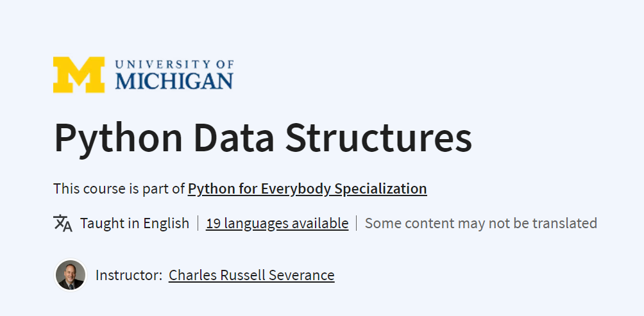This screenshot has width=644, height=316.
Task: Click the 'This course is part of' text
Action: click(x=119, y=189)
